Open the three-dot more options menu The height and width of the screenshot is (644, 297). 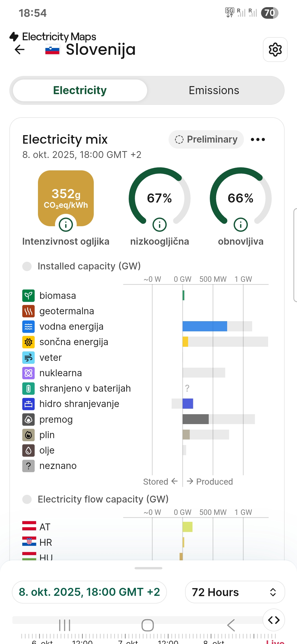pos(258,140)
